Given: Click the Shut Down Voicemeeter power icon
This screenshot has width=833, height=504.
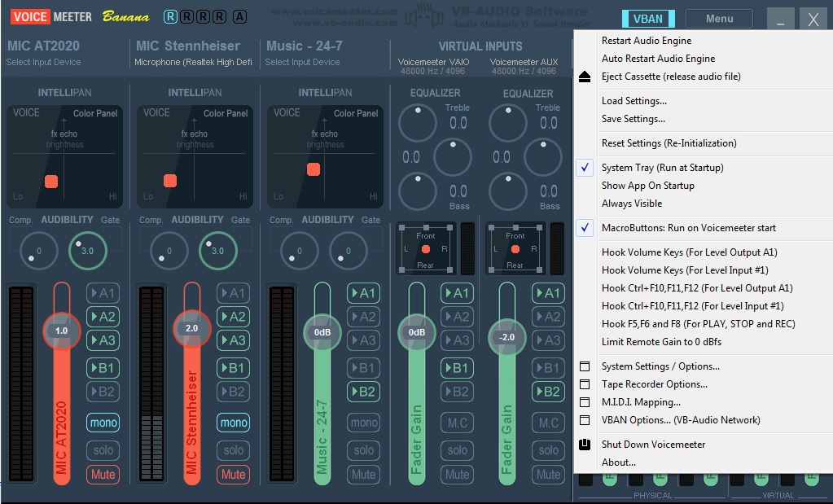Looking at the screenshot, I should pyautogui.click(x=585, y=445).
